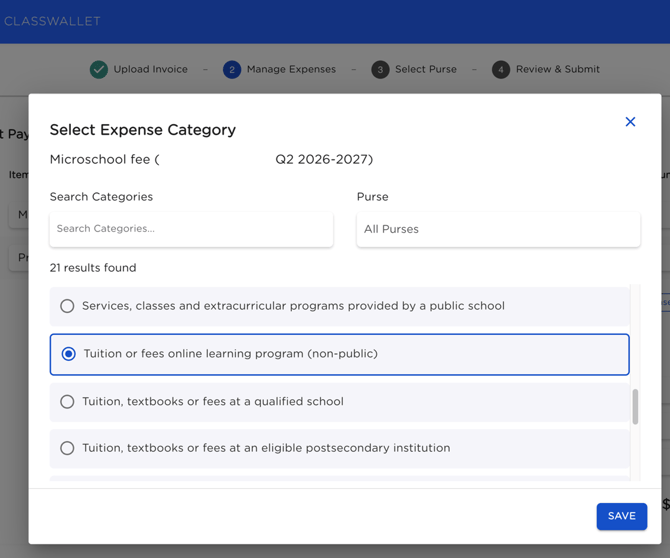Go to the Manage Expenses step label
670x558 pixels.
coord(291,69)
